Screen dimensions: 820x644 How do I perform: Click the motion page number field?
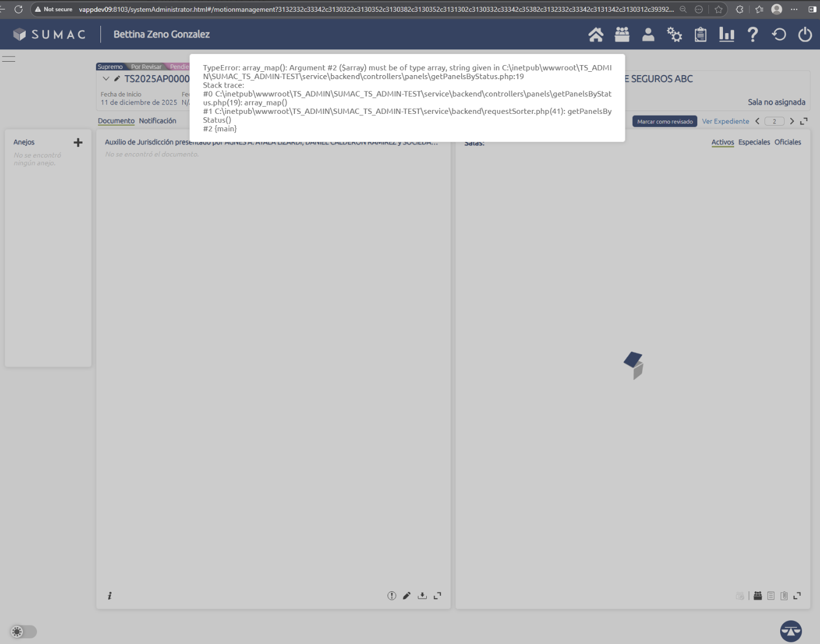(x=774, y=122)
